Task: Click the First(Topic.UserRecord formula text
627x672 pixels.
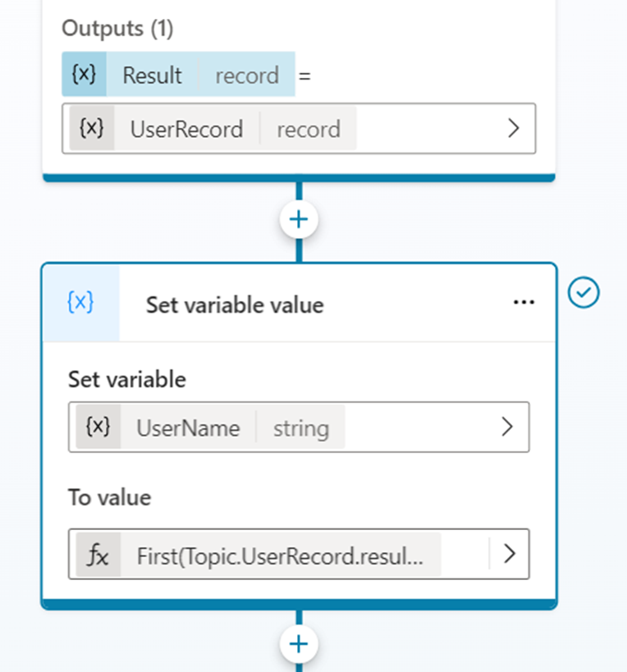Action: 280,555
